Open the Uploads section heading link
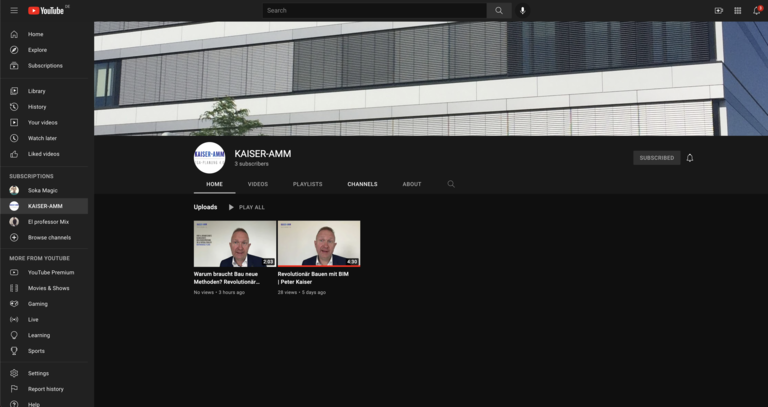This screenshot has width=768, height=407. (205, 207)
